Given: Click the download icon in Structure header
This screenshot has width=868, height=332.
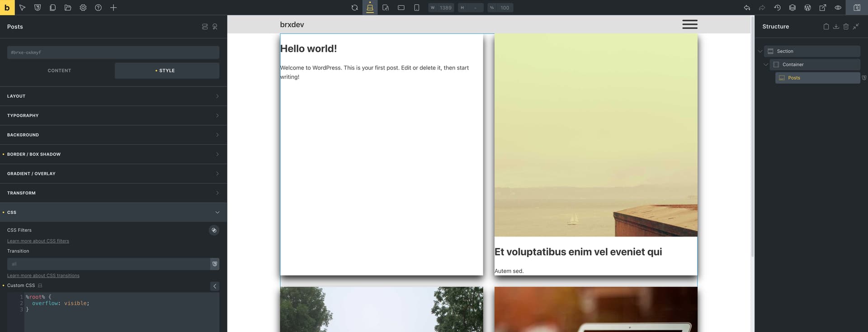Looking at the screenshot, I should pos(836,27).
